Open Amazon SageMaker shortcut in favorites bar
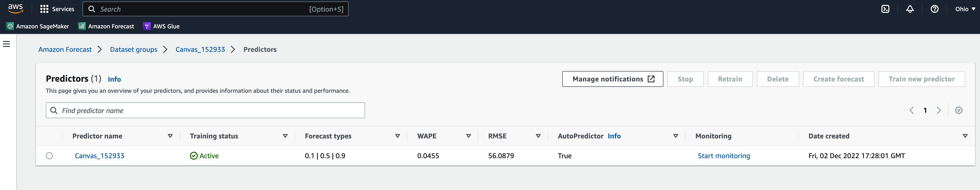980x190 pixels. coord(38,26)
